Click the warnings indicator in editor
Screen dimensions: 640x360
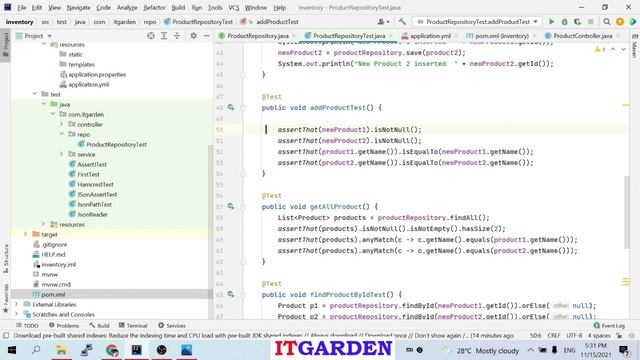600,49
